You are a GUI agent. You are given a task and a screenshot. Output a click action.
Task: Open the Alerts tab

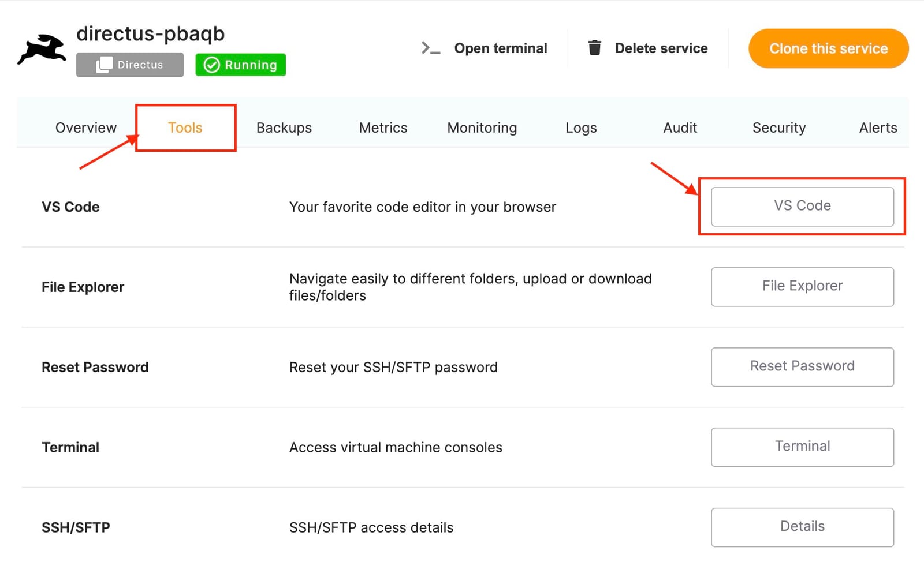tap(877, 128)
